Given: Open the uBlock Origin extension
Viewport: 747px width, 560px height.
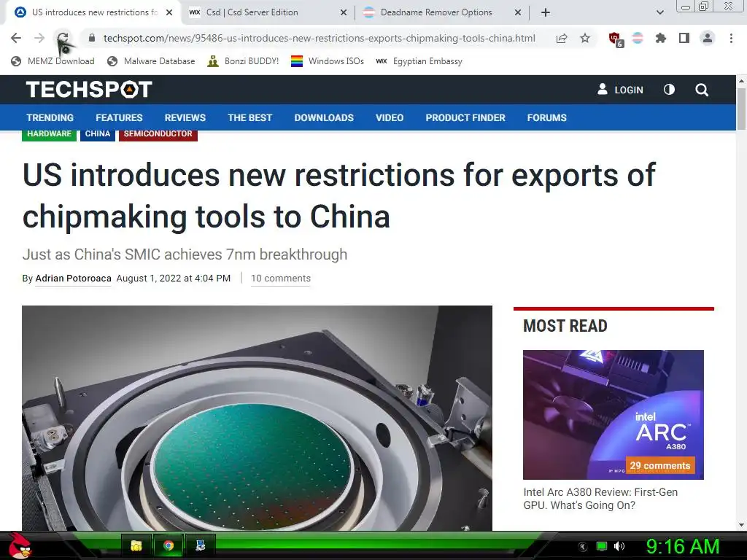Looking at the screenshot, I should point(615,39).
